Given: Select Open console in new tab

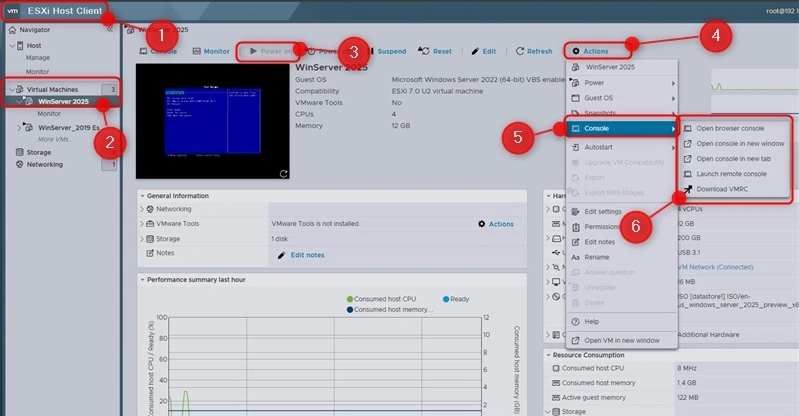Looking at the screenshot, I should tap(734, 159).
